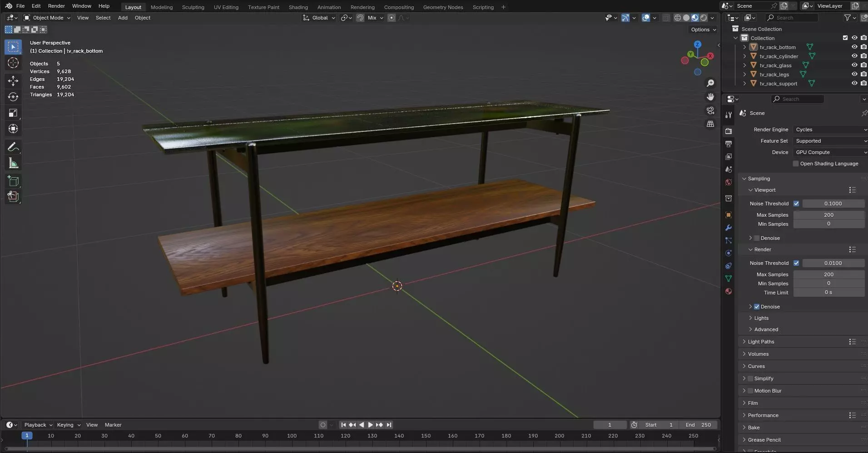Select the Move tool
Screen dimensions: 868x453
[x=13, y=81]
